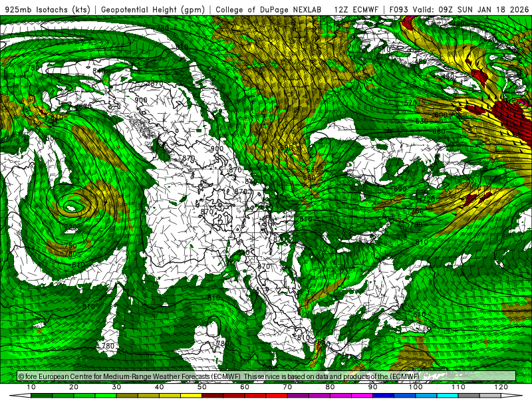Viewport: 532px width, 399px height.
Task: Click the legend scale label '90'
Action: tap(373, 387)
